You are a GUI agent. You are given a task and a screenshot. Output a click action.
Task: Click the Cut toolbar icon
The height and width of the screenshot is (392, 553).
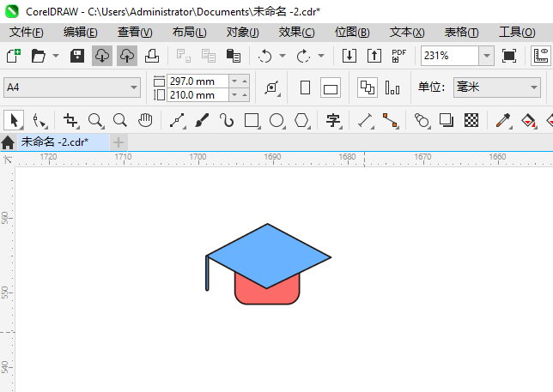(x=184, y=56)
